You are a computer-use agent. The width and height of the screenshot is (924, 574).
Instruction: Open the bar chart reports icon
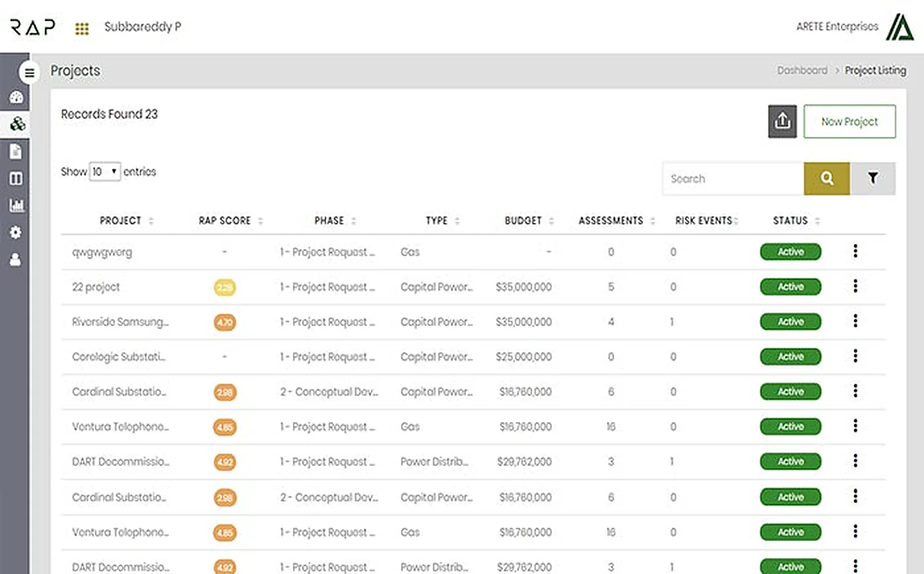16,205
